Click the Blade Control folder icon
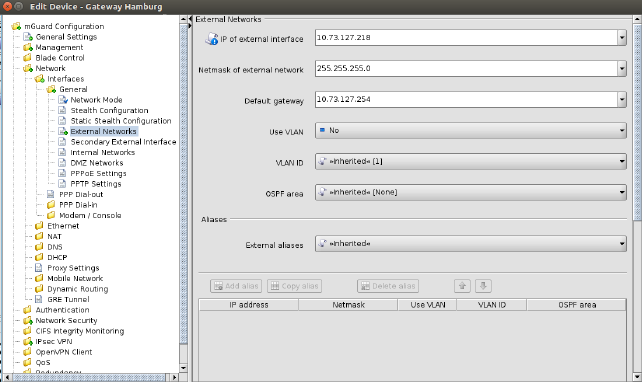Viewport: 642px width, 382px height. [27, 58]
